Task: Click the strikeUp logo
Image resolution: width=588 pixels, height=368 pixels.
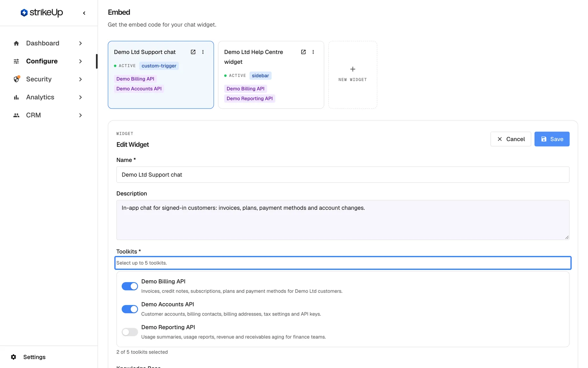Action: [x=41, y=13]
